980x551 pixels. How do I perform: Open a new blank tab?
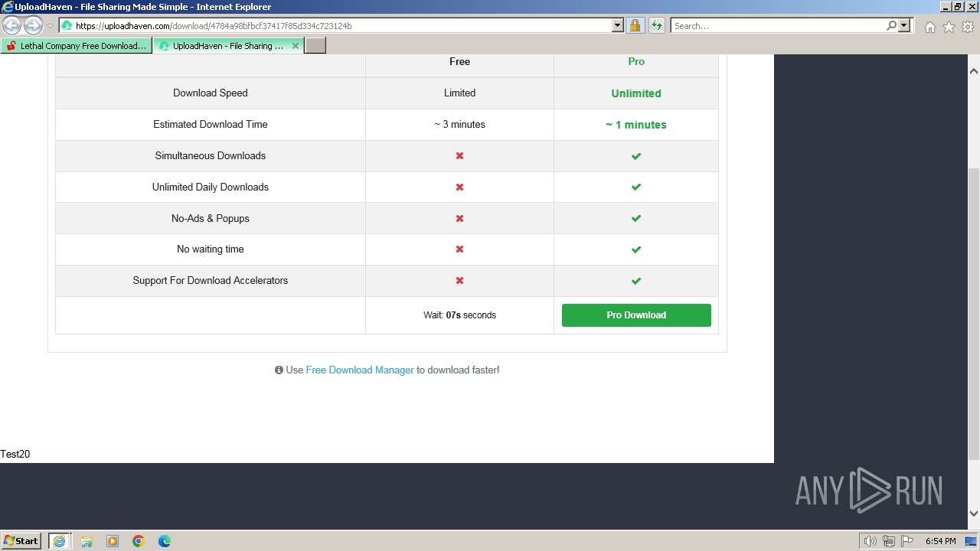tap(315, 46)
